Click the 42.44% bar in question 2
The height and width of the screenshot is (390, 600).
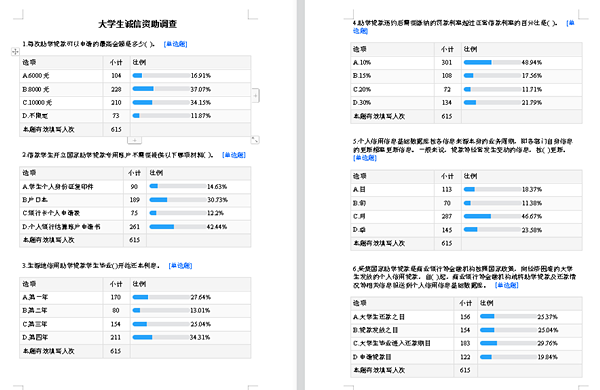pos(178,227)
